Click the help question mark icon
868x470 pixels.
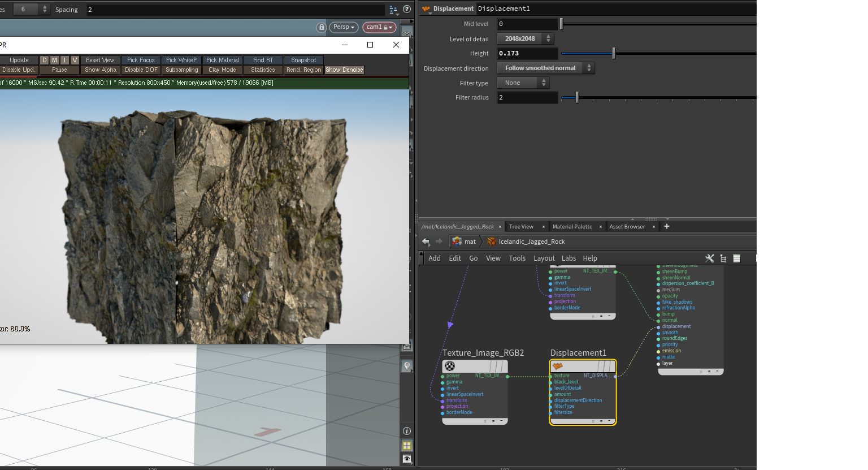point(407,9)
